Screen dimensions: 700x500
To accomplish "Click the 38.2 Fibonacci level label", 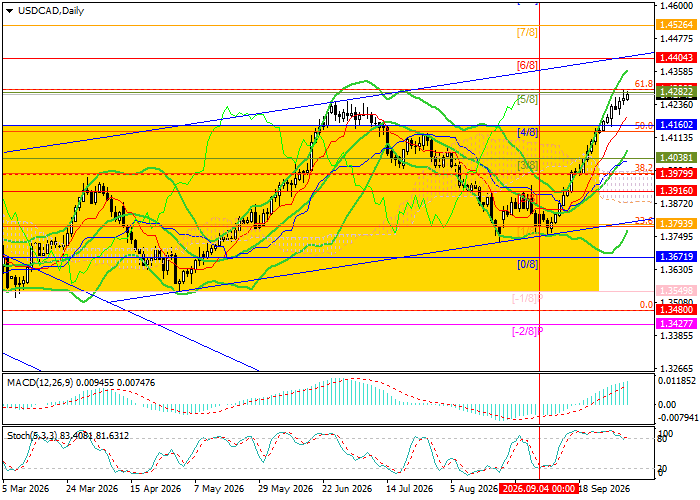I will click(x=644, y=167).
